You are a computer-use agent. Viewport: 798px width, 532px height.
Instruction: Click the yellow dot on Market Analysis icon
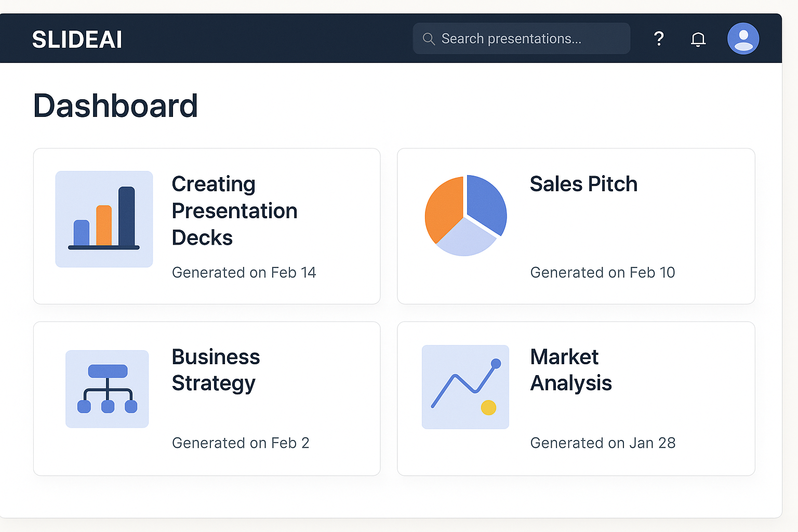click(488, 408)
